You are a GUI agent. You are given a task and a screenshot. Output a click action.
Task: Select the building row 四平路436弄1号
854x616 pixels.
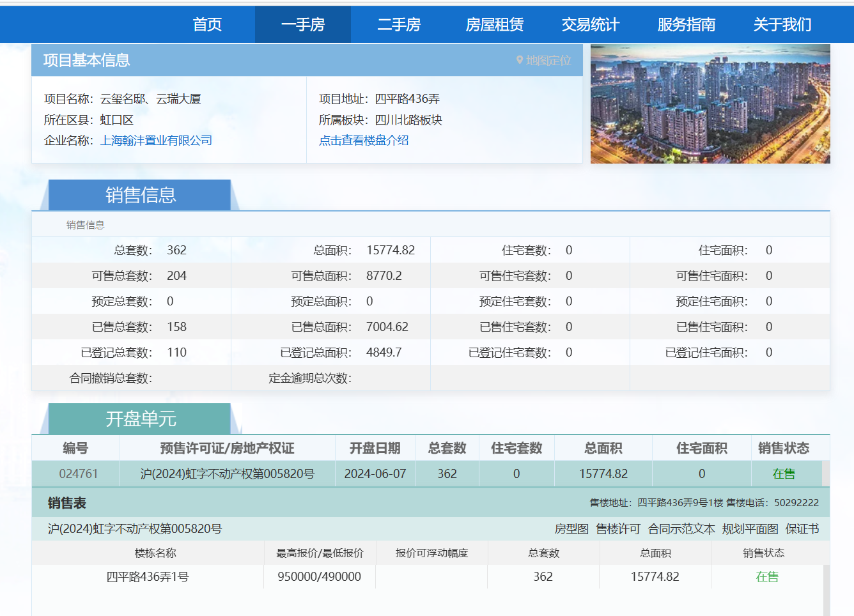tap(148, 576)
